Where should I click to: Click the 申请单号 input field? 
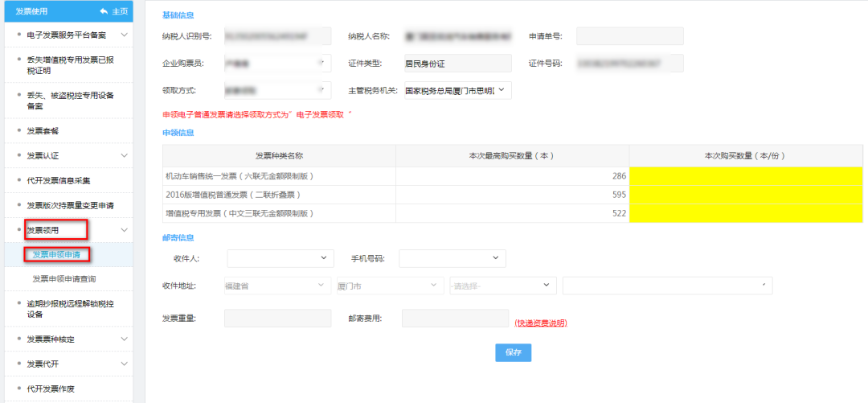point(630,36)
